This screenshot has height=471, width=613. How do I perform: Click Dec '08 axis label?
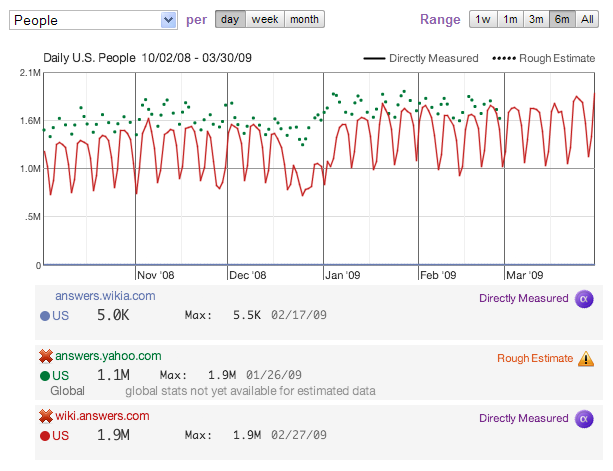click(x=247, y=275)
